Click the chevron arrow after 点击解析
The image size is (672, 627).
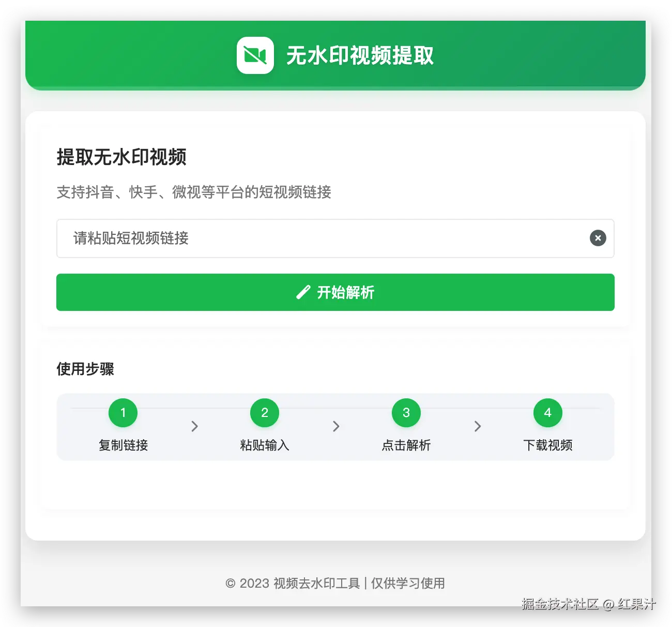point(478,426)
